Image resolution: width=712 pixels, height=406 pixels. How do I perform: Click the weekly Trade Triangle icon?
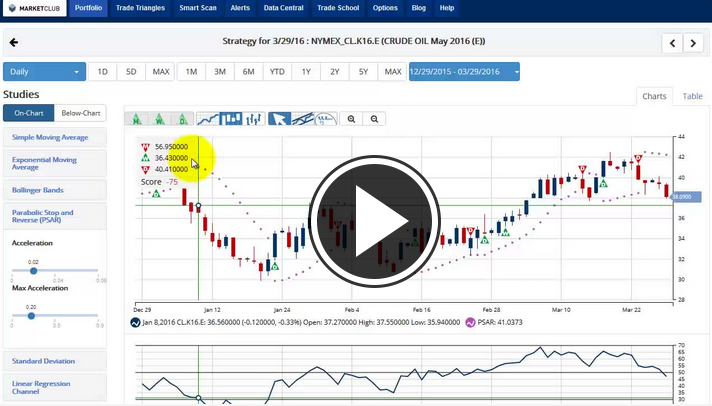(x=158, y=119)
